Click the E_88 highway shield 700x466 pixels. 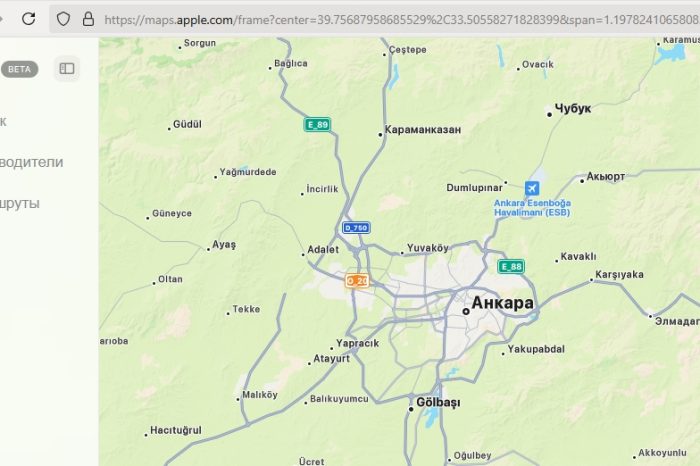tap(511, 266)
